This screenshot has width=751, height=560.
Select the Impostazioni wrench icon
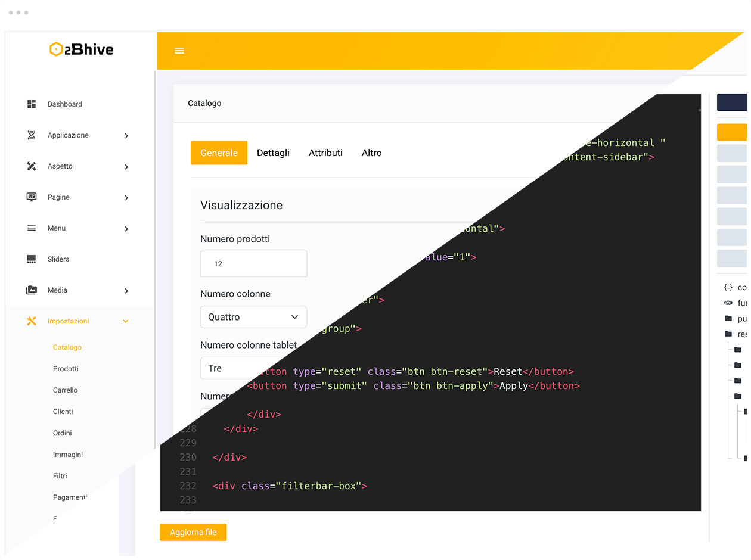(31, 321)
